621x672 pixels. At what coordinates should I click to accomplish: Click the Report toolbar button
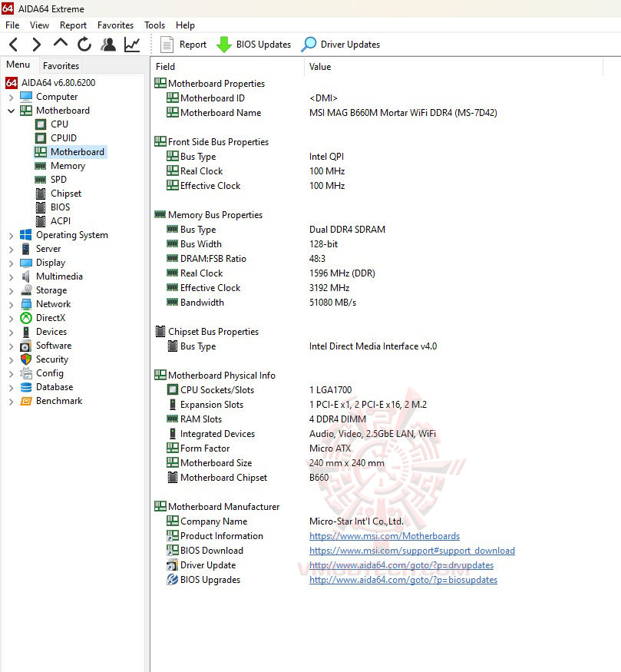click(183, 44)
